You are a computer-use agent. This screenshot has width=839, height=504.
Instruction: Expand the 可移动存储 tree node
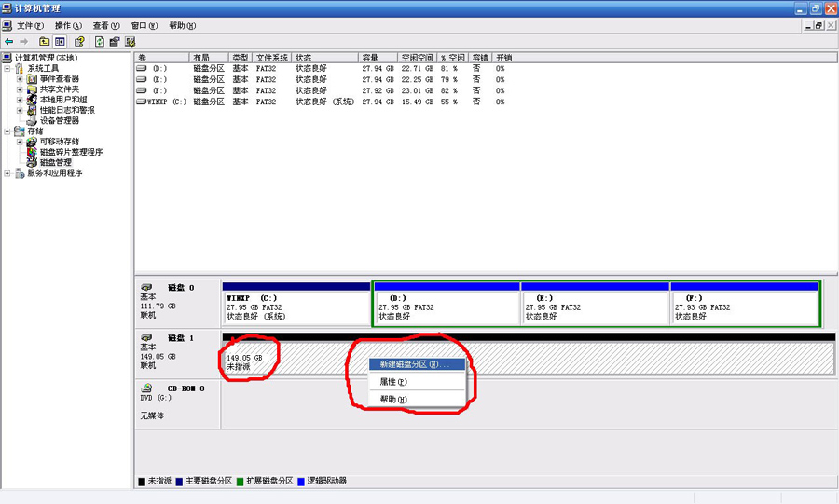click(x=20, y=142)
